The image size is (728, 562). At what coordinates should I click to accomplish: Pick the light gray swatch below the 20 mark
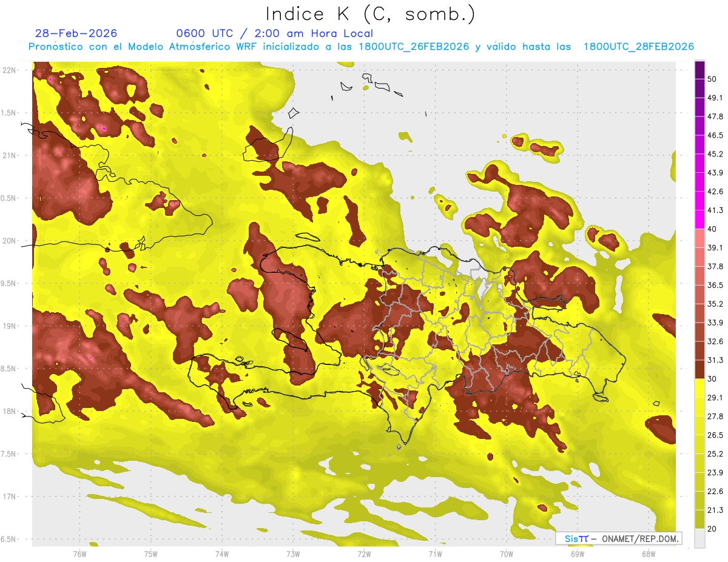699,538
